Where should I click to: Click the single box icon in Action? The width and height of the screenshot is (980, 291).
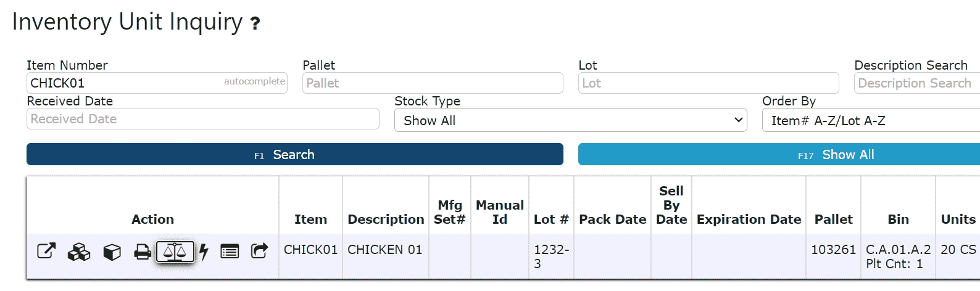112,252
